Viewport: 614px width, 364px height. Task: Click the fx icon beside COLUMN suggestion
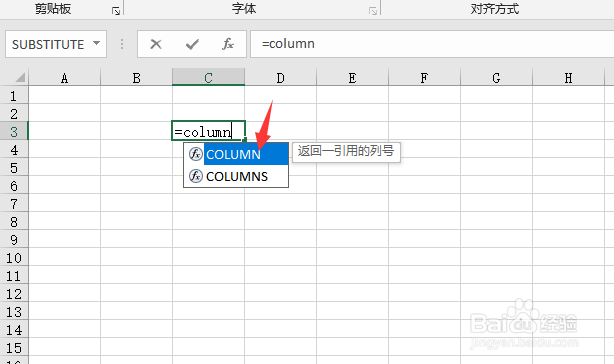[x=195, y=154]
